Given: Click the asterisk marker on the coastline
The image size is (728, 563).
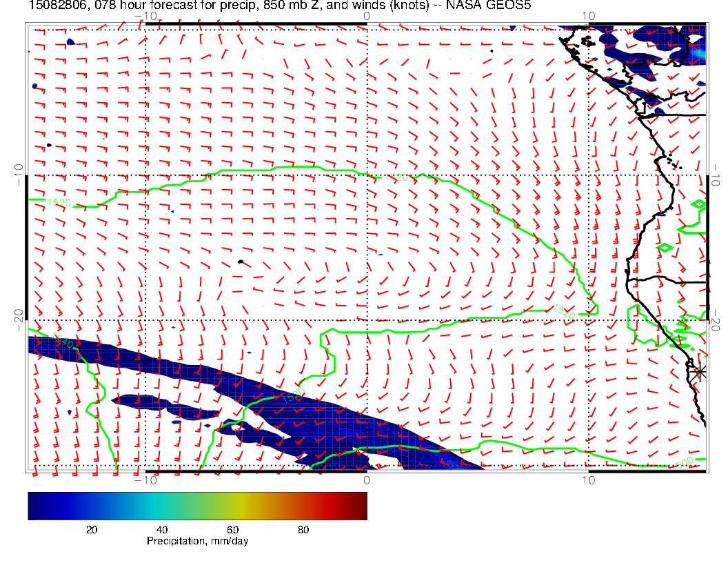Looking at the screenshot, I should click(700, 371).
